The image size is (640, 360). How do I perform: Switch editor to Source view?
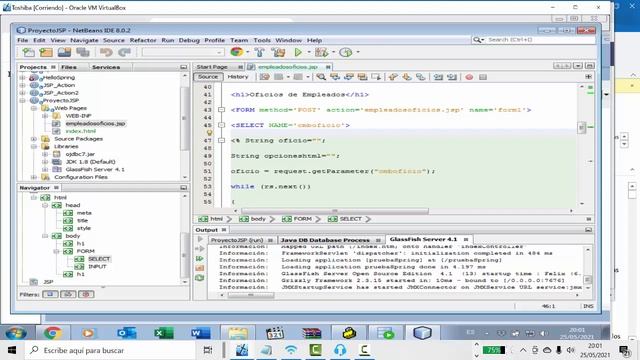coord(208,77)
